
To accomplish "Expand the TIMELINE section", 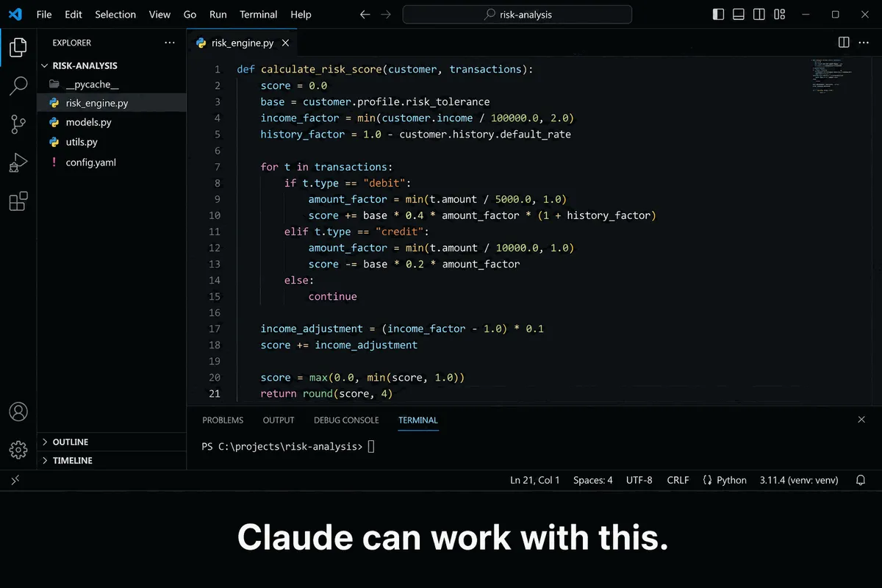I will tap(112, 460).
